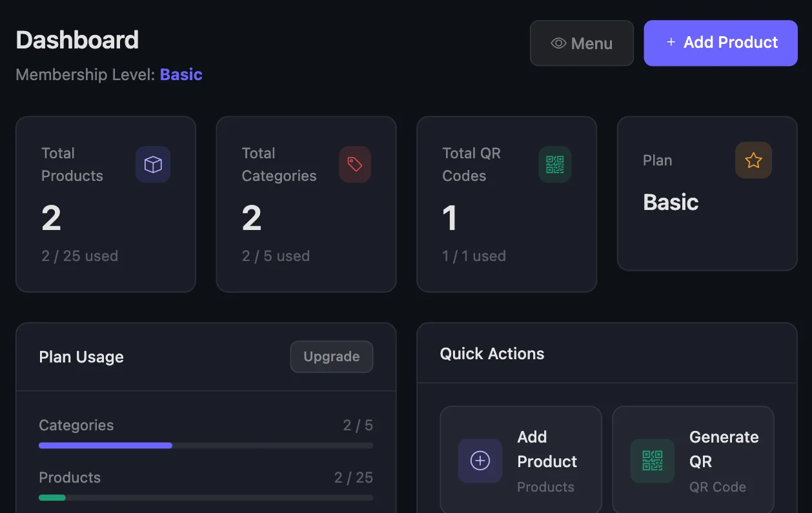
Task: Click the plus icon inside the purple Add Product button
Action: point(671,42)
